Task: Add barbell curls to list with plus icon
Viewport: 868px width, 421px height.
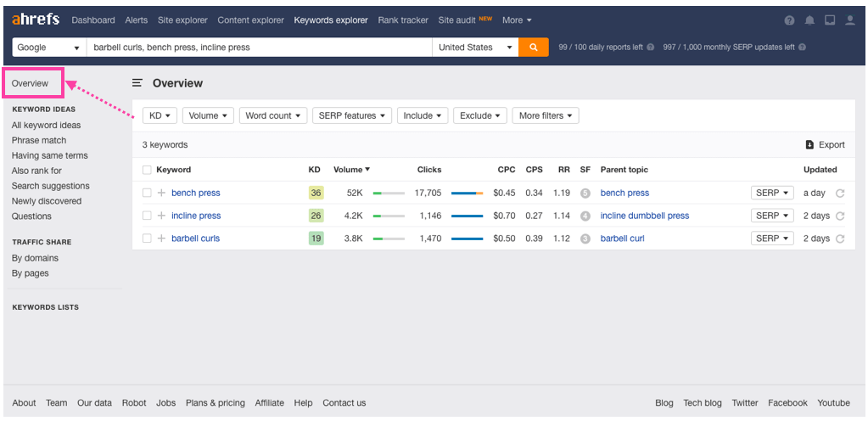Action: click(x=162, y=239)
